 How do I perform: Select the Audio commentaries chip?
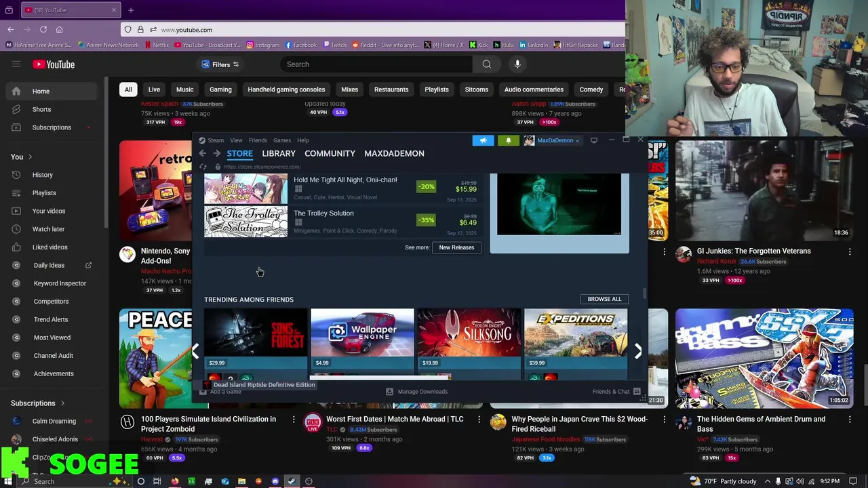[534, 89]
